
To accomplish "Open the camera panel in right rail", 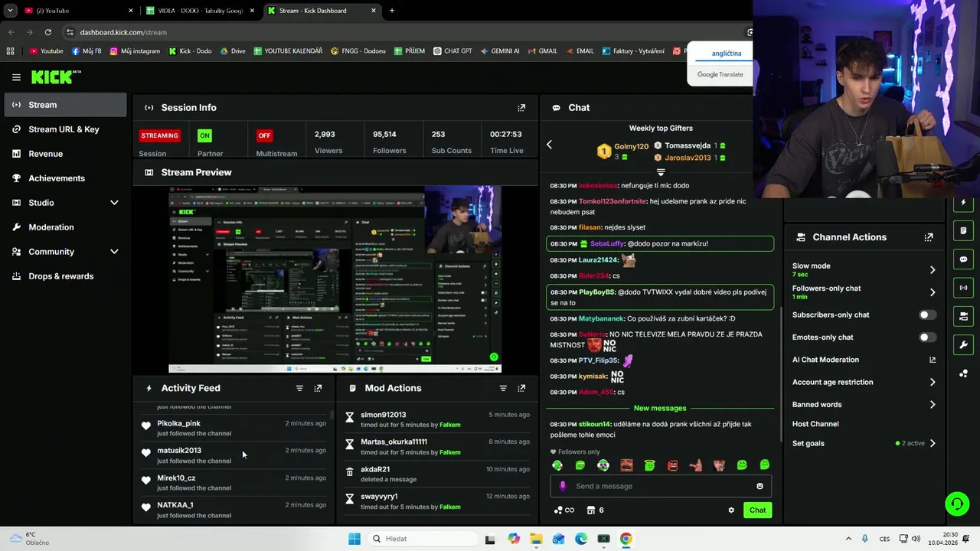I will click(x=963, y=316).
